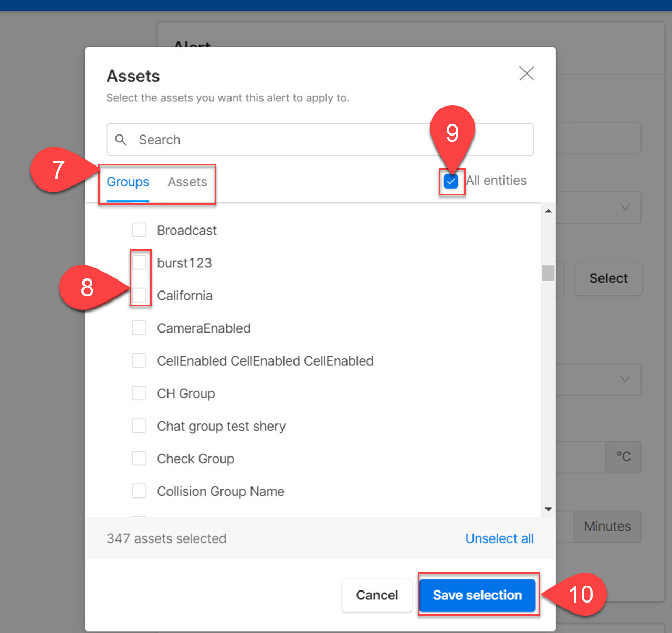Check the California group checkbox
The width and height of the screenshot is (672, 633).
click(x=139, y=295)
